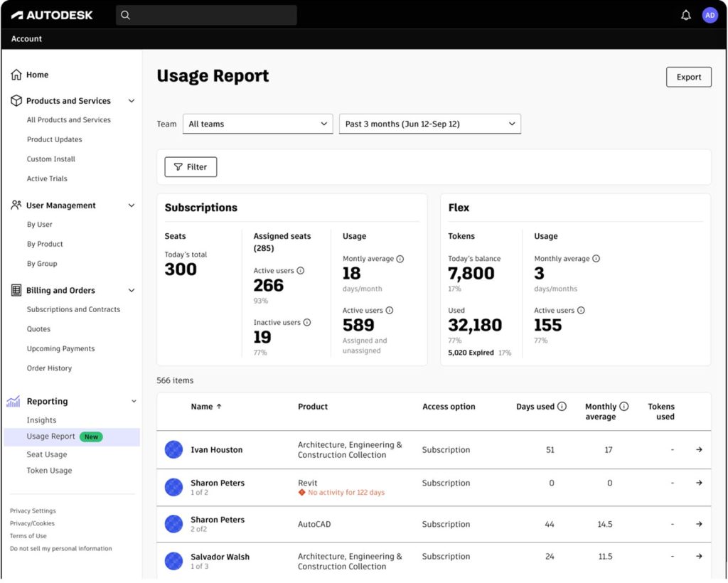Click the search magnifier icon
Viewport: 728px width, 583px height.
(x=125, y=16)
